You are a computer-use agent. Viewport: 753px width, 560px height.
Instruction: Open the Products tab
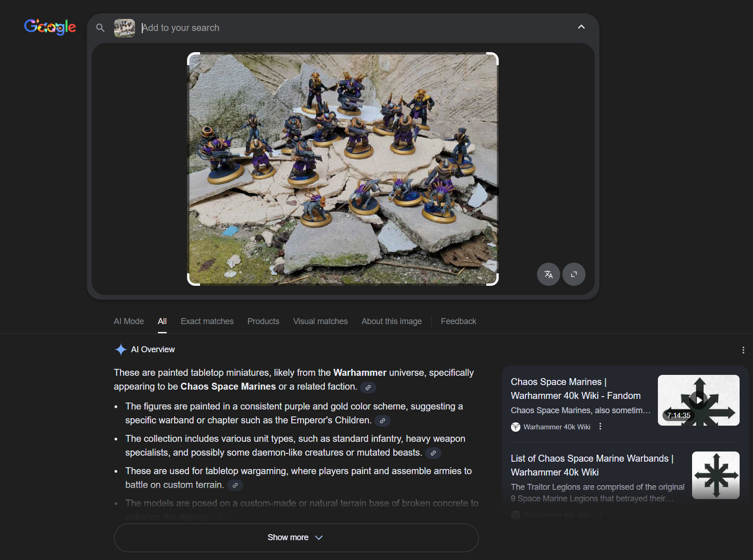point(263,321)
